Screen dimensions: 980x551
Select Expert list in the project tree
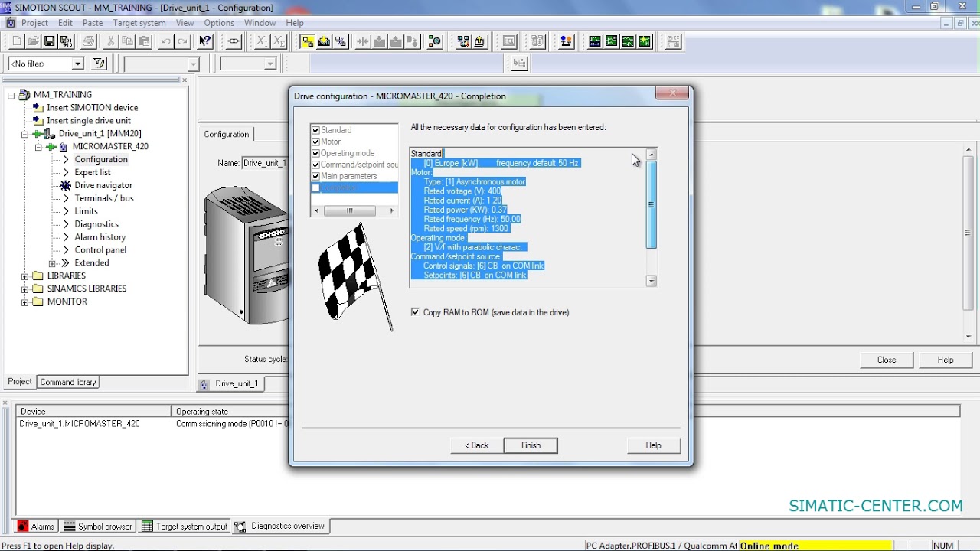click(x=93, y=173)
